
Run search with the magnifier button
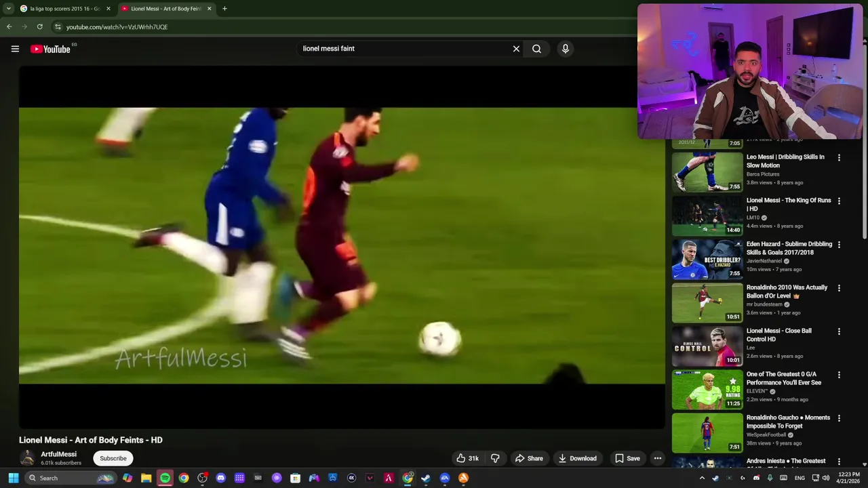(536, 49)
